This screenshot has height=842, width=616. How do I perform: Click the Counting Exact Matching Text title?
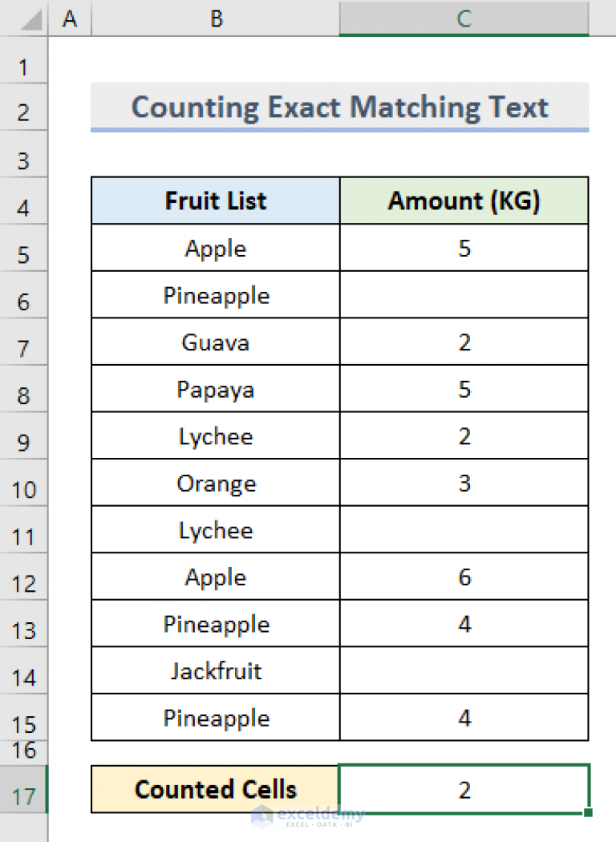point(339,107)
